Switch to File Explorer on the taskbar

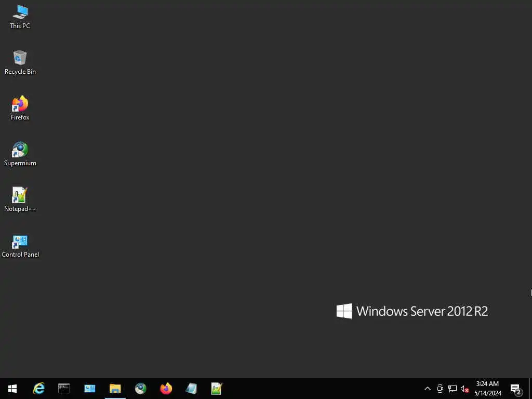click(x=115, y=389)
